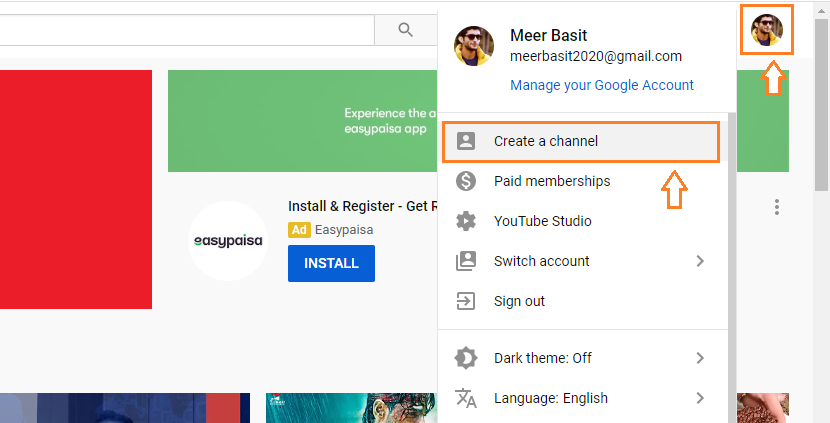
Task: Open the three-dot ad options menu
Action: 777,207
